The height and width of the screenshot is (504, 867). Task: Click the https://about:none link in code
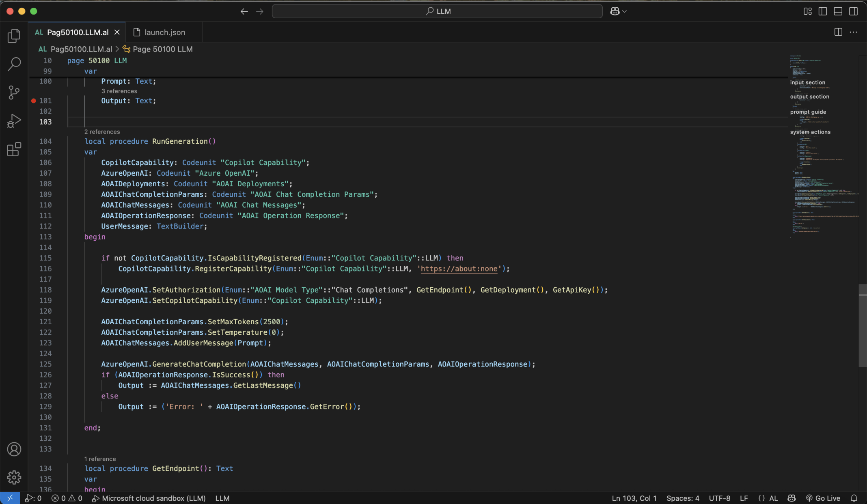point(459,269)
